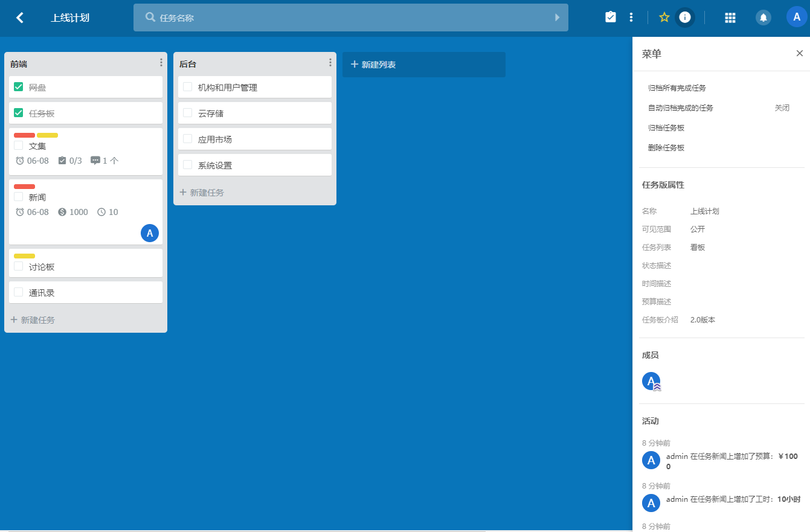Check the 云存储 task checkbox
Image resolution: width=810 pixels, height=532 pixels.
click(188, 113)
